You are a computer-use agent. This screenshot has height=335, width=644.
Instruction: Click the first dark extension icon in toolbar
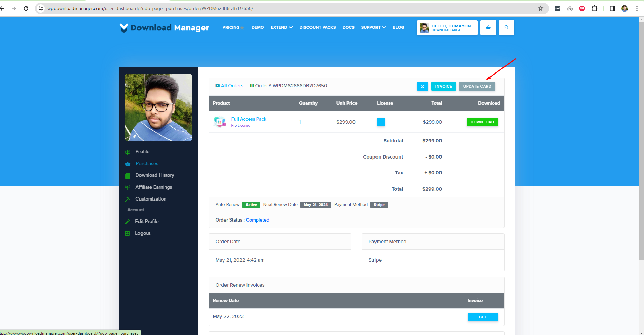pyautogui.click(x=558, y=8)
